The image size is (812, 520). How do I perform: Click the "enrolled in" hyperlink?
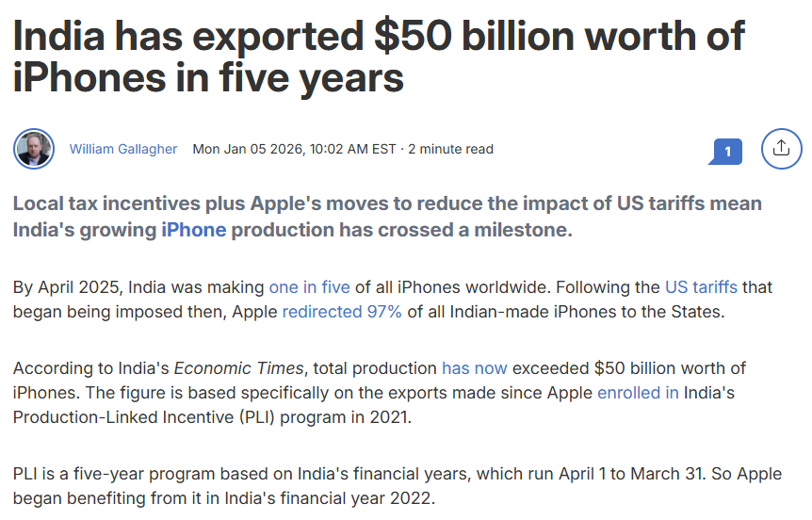(x=638, y=393)
